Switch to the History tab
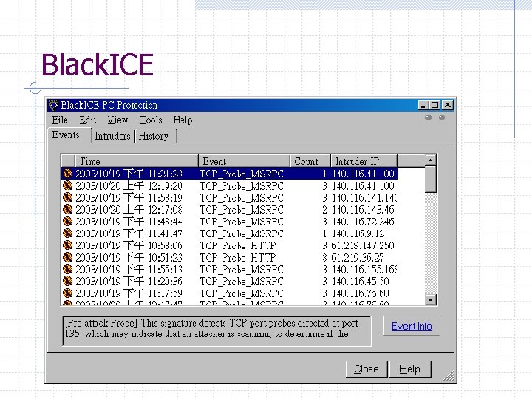 (154, 137)
